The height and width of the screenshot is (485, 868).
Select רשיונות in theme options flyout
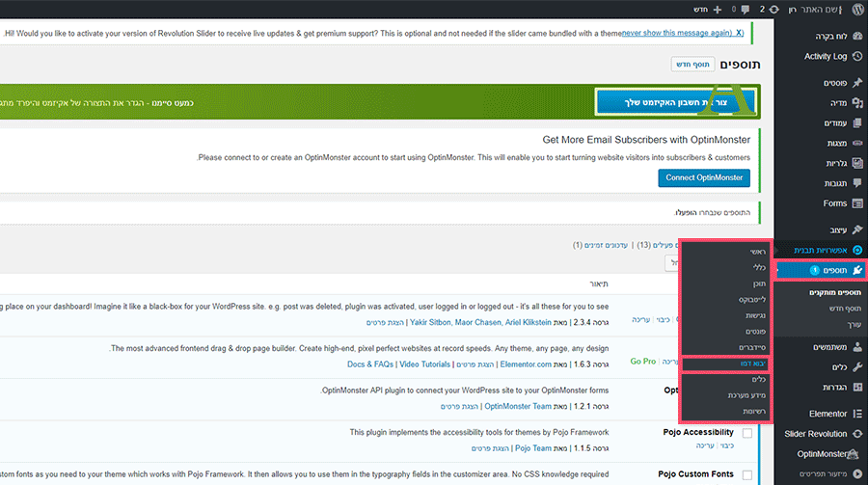point(754,412)
